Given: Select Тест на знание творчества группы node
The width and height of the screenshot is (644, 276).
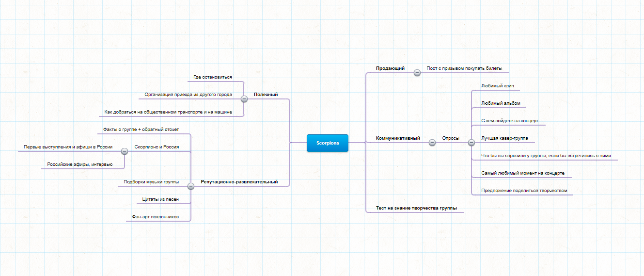Looking at the screenshot, I should point(417,208).
